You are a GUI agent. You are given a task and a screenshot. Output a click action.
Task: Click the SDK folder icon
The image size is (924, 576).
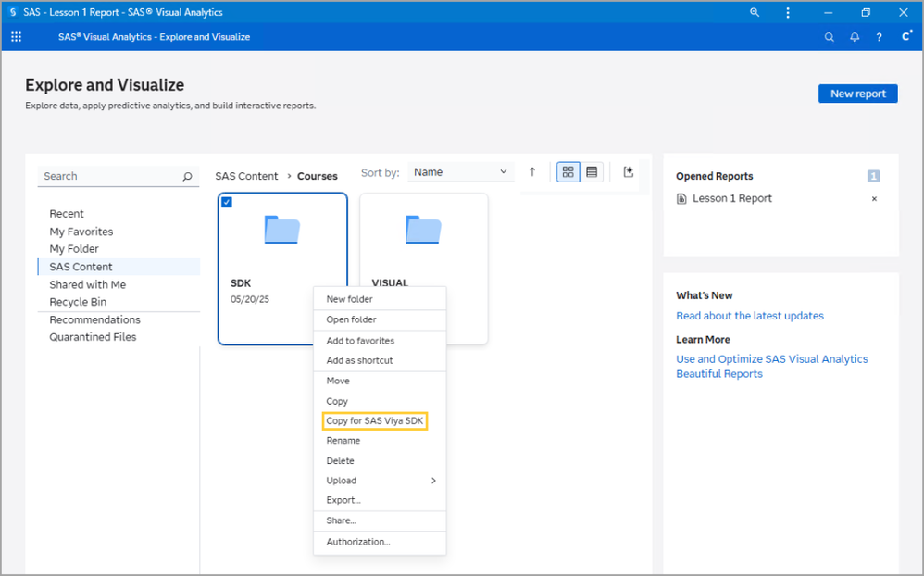click(282, 230)
